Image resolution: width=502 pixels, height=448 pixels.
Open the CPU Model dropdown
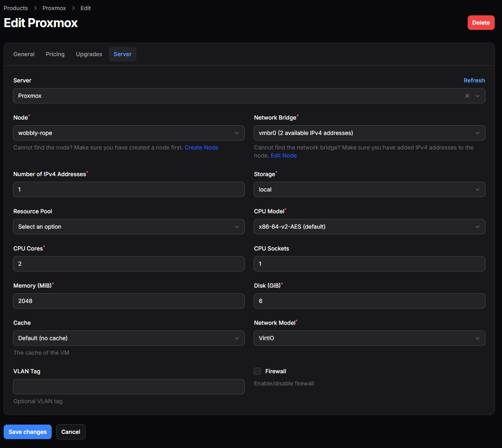tap(369, 227)
